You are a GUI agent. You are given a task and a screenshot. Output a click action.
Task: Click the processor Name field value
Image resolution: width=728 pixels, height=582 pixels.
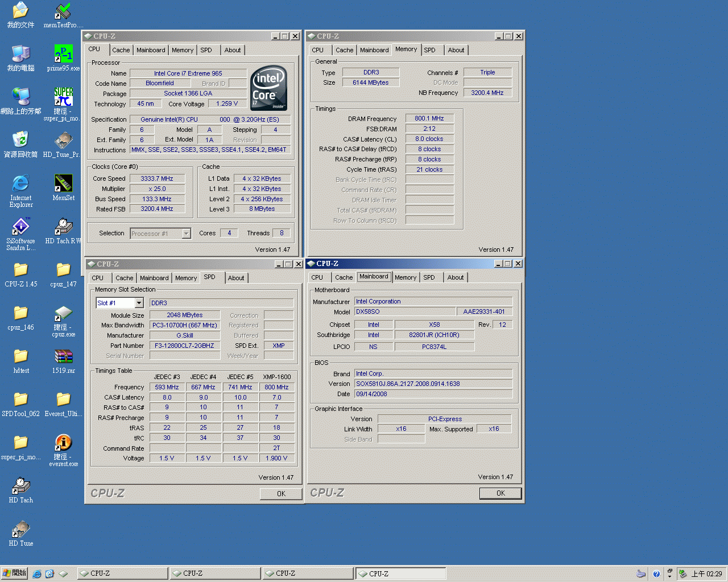pyautogui.click(x=188, y=73)
